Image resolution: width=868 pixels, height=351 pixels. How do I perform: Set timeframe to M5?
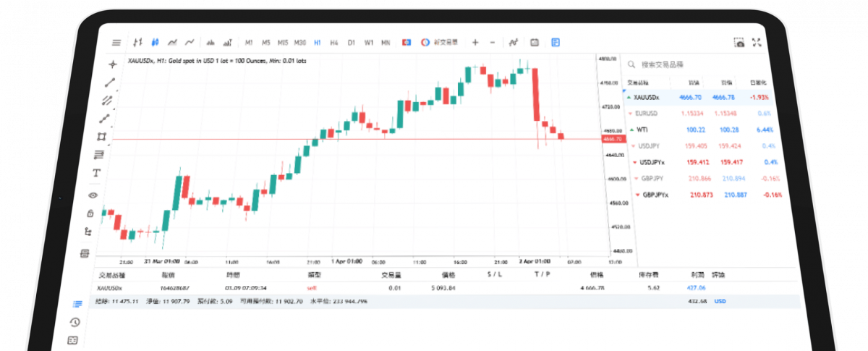tap(265, 43)
